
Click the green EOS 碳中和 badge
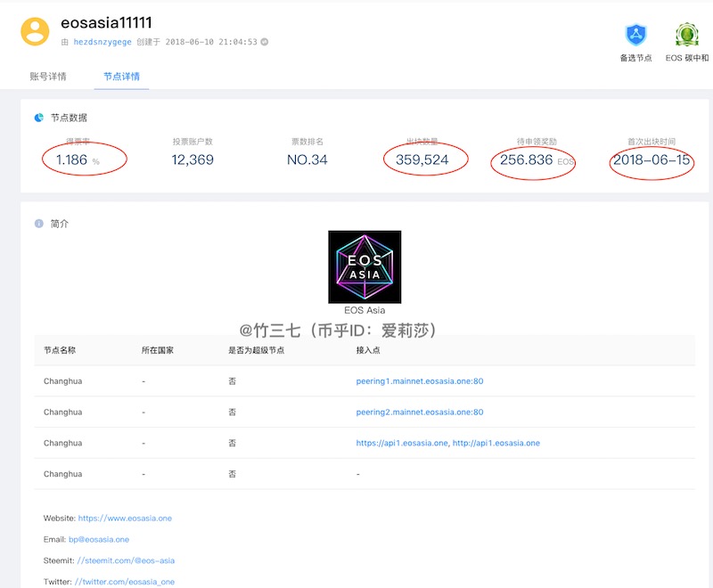pos(686,35)
